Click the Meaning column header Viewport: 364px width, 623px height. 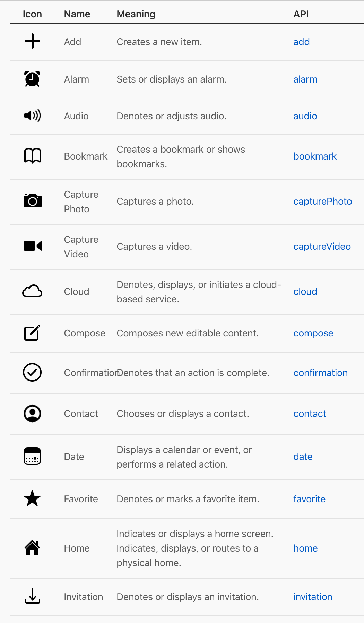(136, 14)
